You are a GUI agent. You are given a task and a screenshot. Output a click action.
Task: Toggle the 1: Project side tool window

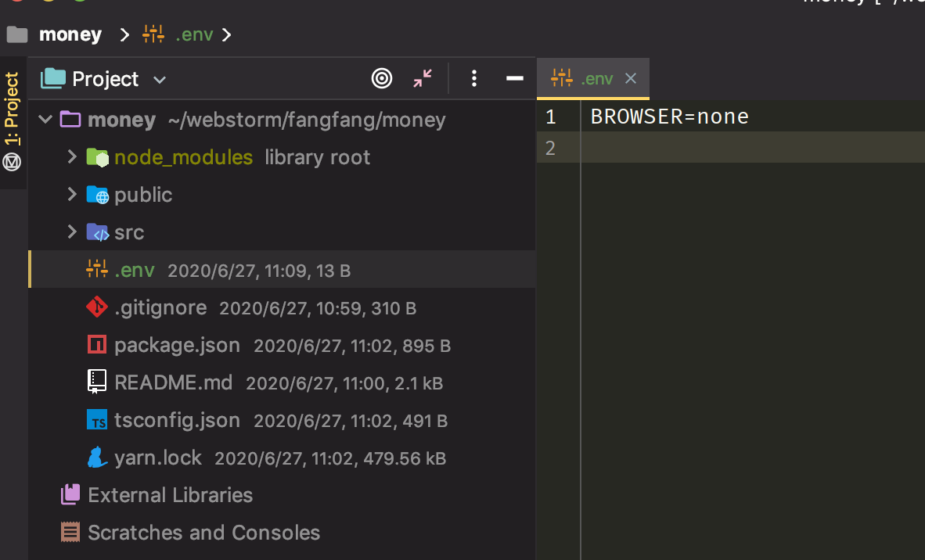[x=12, y=109]
